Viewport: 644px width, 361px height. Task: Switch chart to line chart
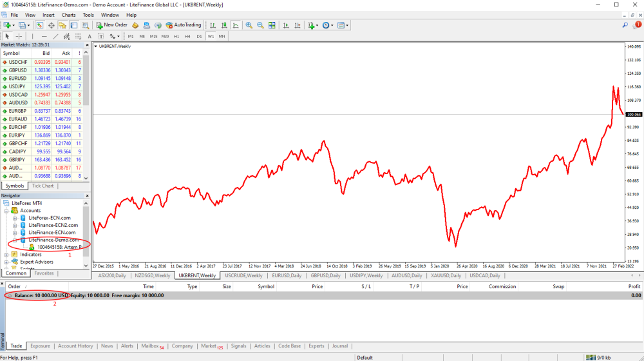(236, 25)
